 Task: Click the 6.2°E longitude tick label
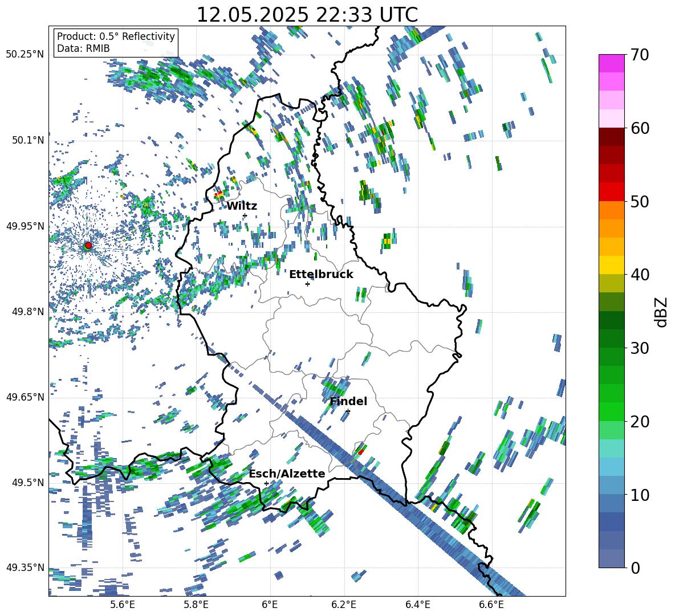pos(344,605)
